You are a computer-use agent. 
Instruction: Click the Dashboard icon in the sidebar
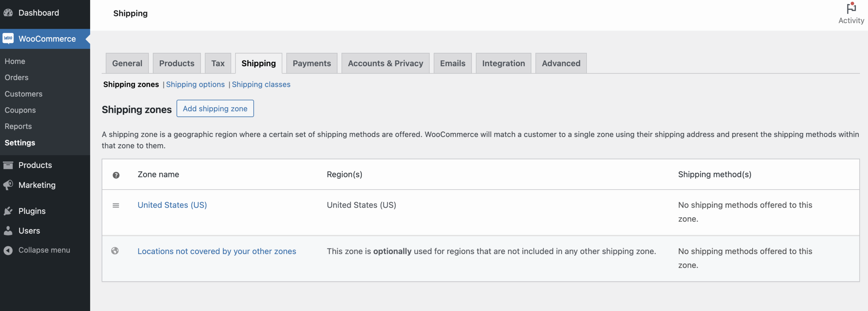click(x=8, y=13)
